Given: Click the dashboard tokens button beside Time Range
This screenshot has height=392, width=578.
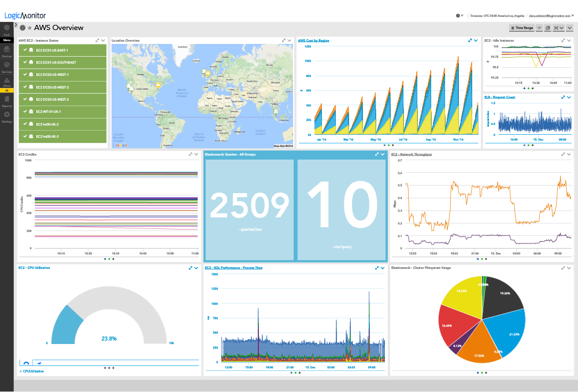Looking at the screenshot, I should coord(540,28).
